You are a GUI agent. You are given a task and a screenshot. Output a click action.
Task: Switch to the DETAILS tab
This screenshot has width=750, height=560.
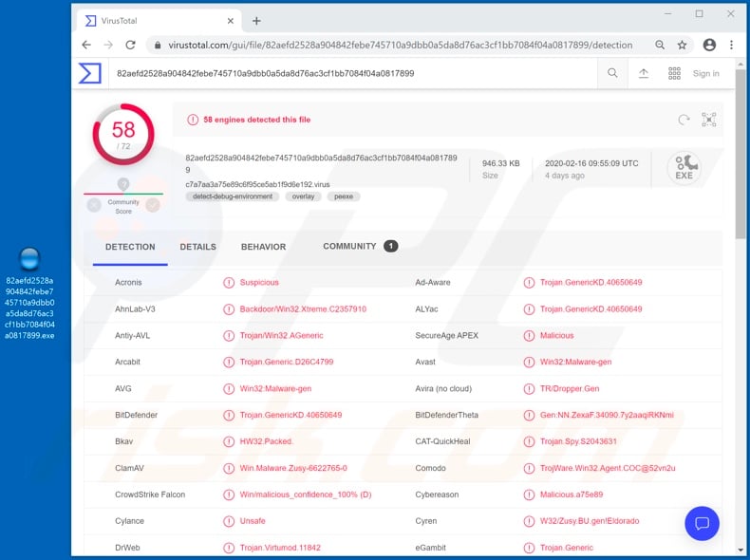pyautogui.click(x=198, y=247)
